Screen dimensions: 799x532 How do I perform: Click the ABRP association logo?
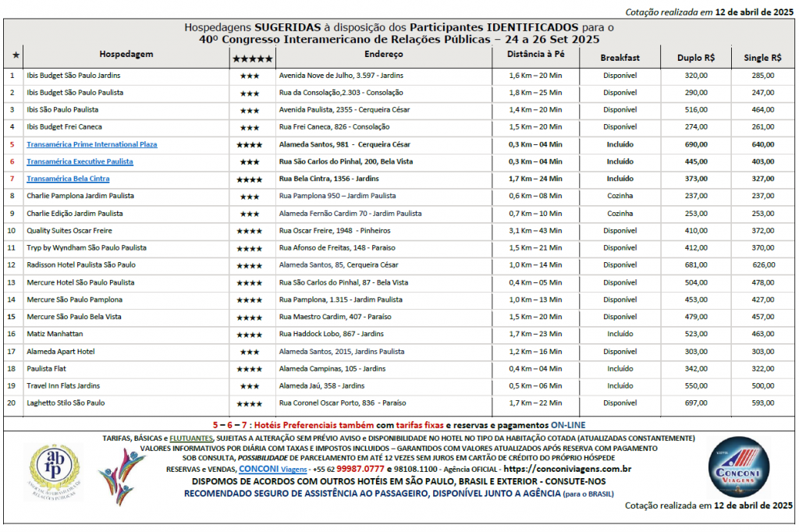54,472
